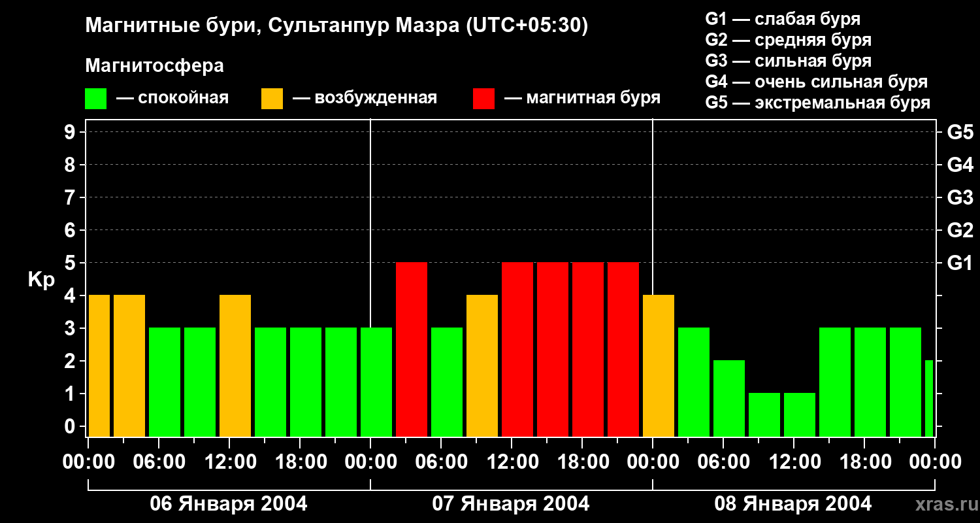Click the red "магнитная буря" legend swatch
The image size is (980, 523).
coord(484,99)
